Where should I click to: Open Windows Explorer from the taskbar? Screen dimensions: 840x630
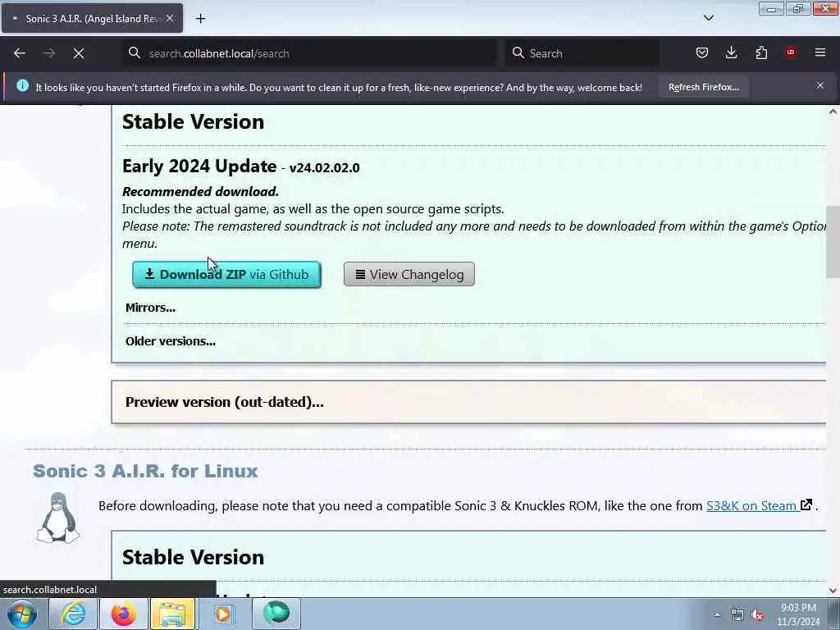pos(172,614)
